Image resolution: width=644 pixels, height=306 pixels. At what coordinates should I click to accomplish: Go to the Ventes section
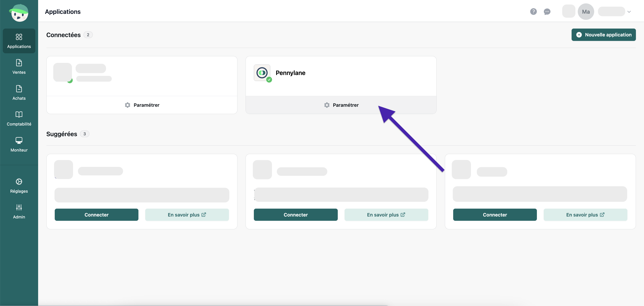[19, 67]
